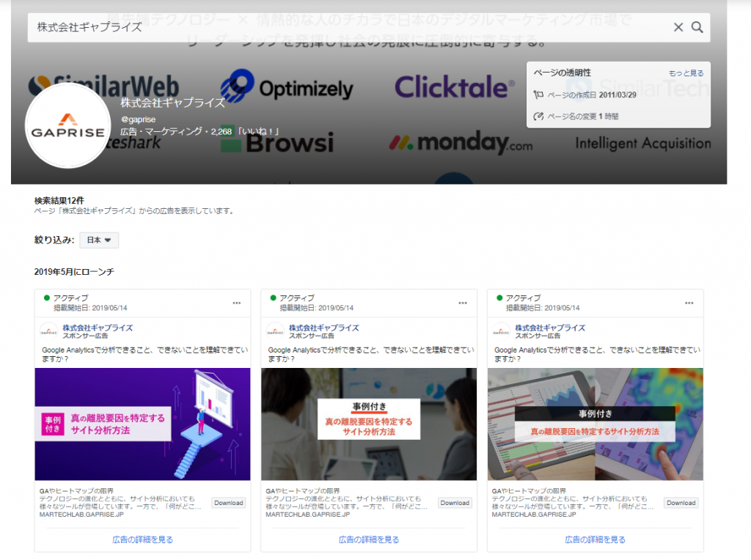Click Download button on second ad
Screen dimensions: 751x560
455,503
